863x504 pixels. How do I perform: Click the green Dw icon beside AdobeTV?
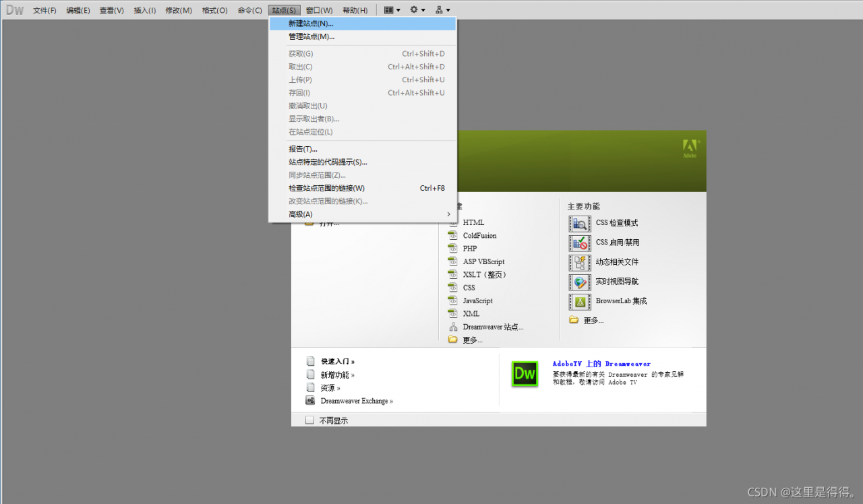525,373
